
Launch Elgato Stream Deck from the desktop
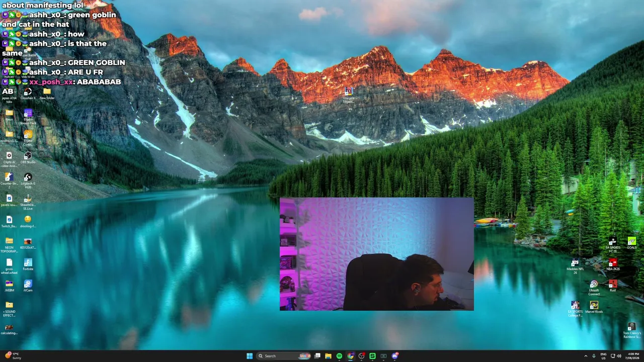coord(28,117)
